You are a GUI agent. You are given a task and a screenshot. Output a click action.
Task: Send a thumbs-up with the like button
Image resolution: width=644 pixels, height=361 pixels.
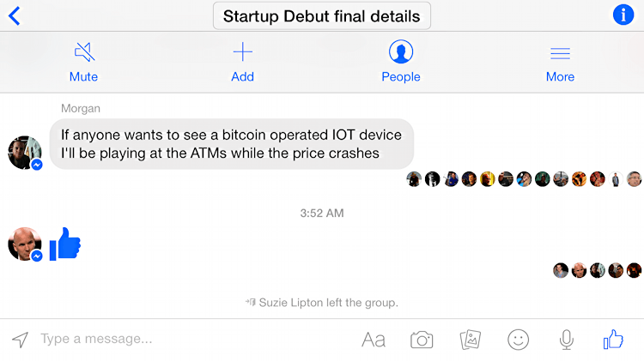pos(613,340)
